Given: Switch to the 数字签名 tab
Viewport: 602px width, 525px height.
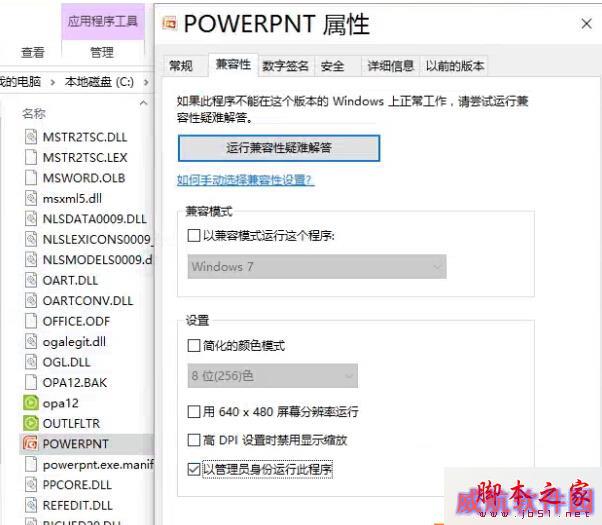Looking at the screenshot, I should (286, 66).
